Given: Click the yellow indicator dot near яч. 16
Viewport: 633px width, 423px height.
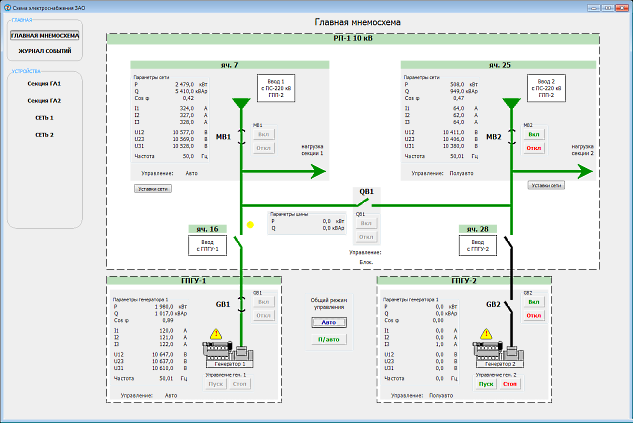Looking at the screenshot, I should [250, 225].
